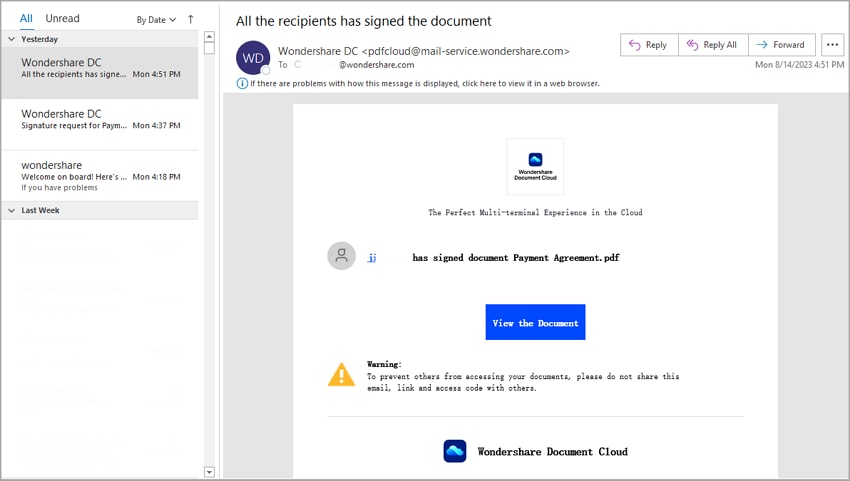Image resolution: width=850 pixels, height=481 pixels.
Task: Click 'Mon 4:37 PM' in the mail list
Action: click(x=157, y=125)
